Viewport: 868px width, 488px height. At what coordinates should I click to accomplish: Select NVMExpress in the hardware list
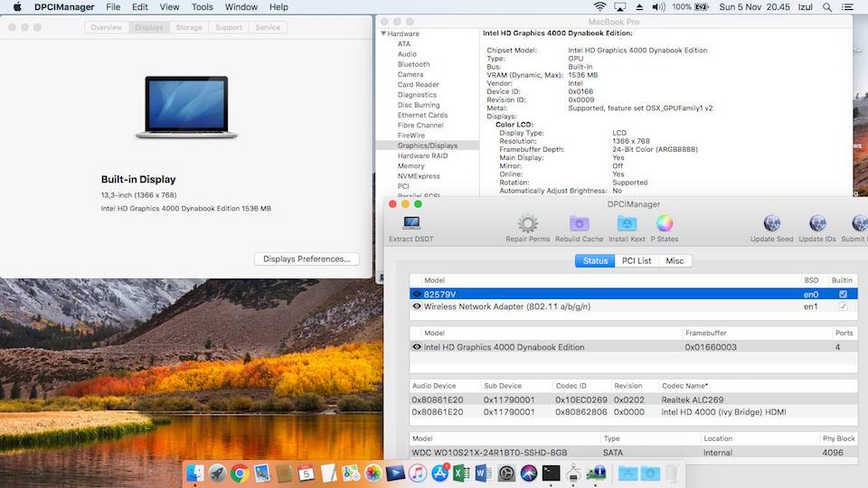tap(419, 176)
